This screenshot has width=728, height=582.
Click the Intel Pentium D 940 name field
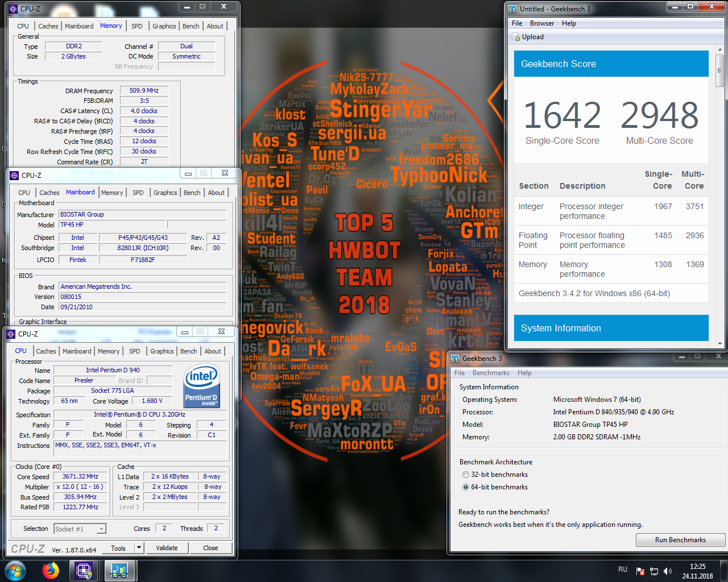click(x=113, y=370)
